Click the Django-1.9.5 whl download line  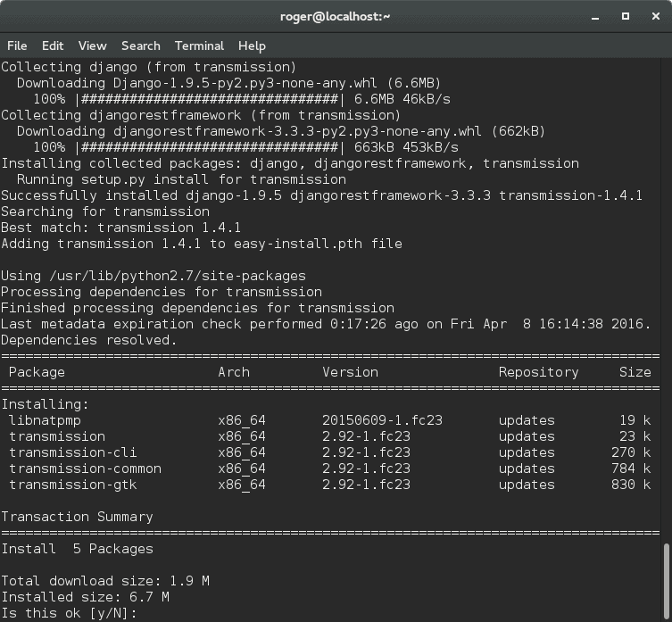(228, 83)
